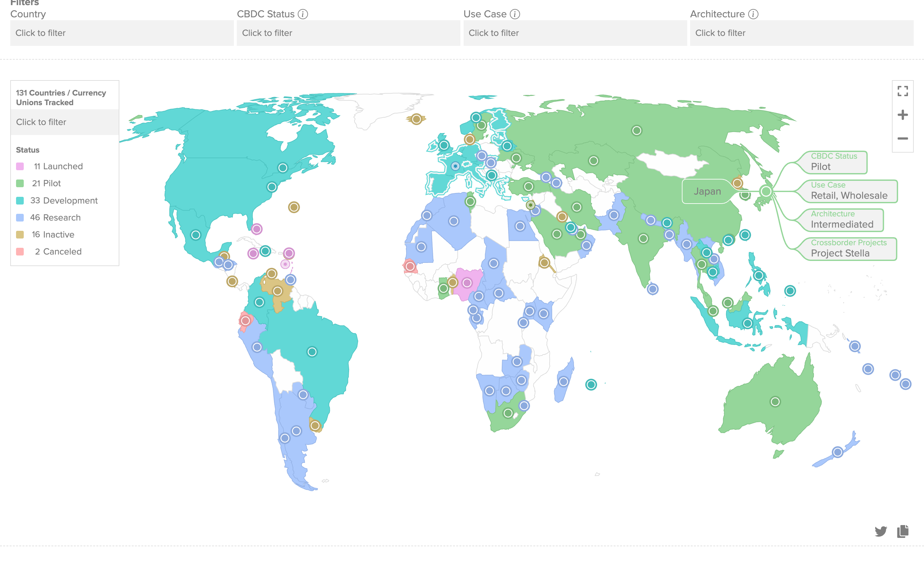The height and width of the screenshot is (577, 924).
Task: Toggle the Canceled status legend entry
Action: (58, 252)
